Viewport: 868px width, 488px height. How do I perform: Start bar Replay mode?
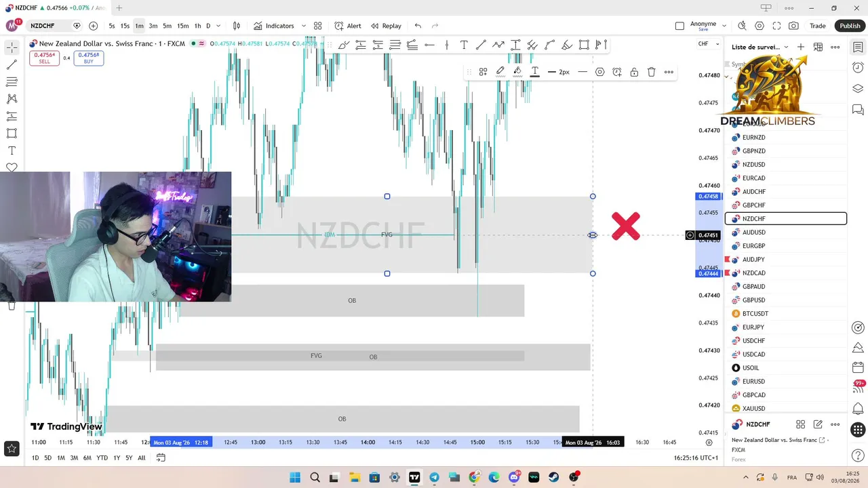point(386,26)
